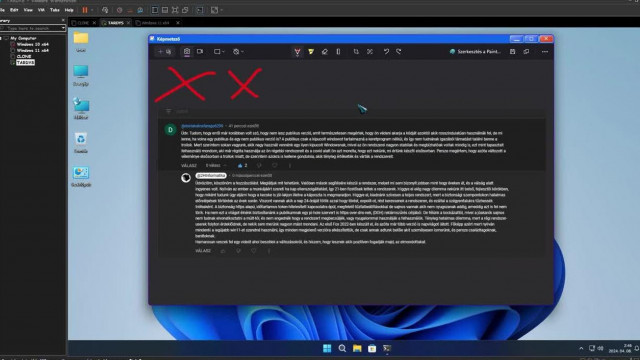This screenshot has height=360, width=640.
Task: Open the snip shape mode dropdown
Action: pyautogui.click(x=219, y=52)
